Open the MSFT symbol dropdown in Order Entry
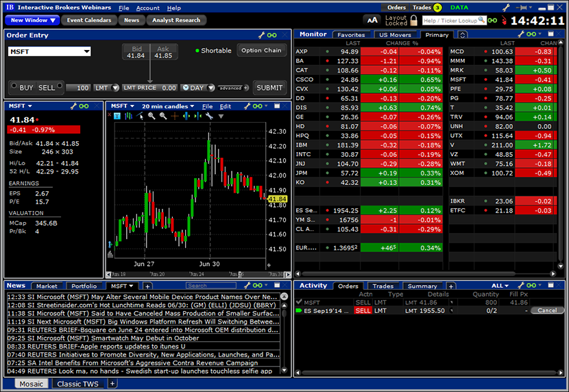Viewport: 569px width, 392px height. click(x=86, y=51)
